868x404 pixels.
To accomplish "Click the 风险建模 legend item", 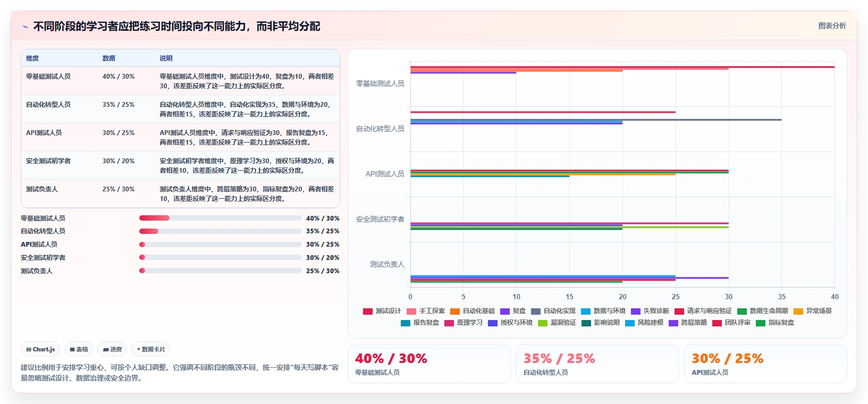I will point(644,323).
